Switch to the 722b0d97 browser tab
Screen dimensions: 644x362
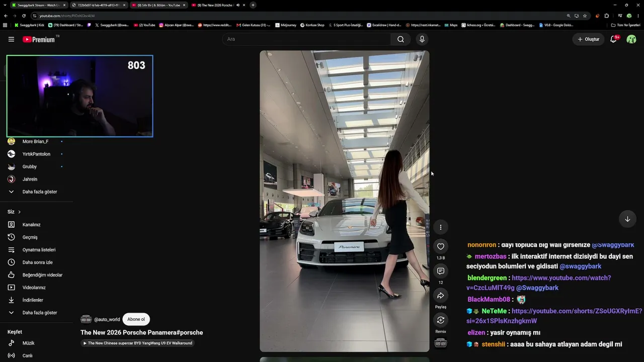tap(98, 5)
